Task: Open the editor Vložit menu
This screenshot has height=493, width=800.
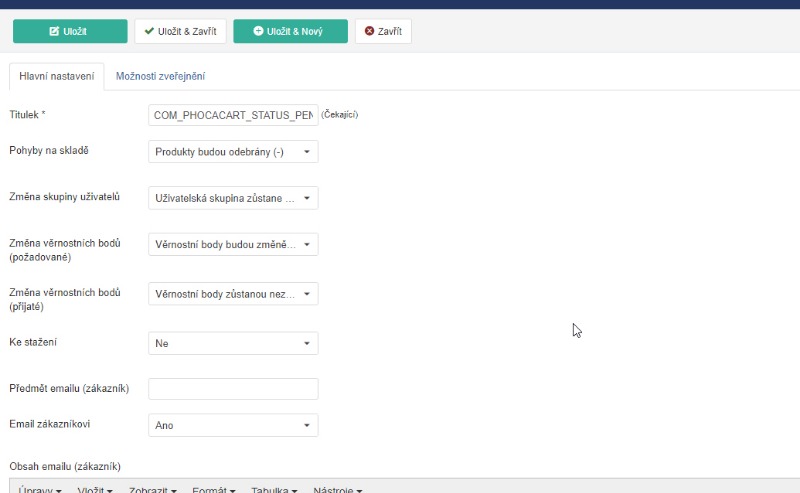Action: (x=95, y=489)
